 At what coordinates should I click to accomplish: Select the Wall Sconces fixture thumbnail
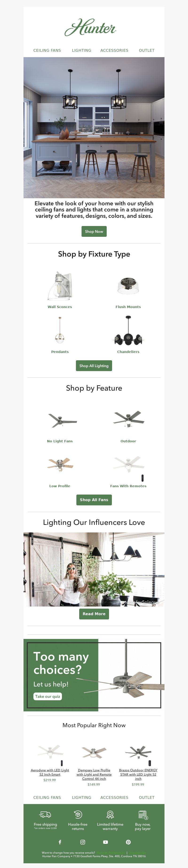click(60, 286)
